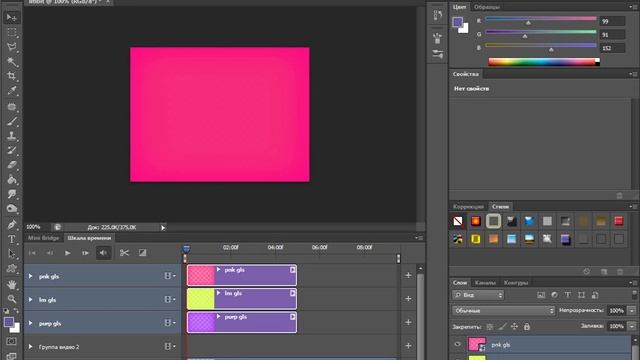Click the pnk gls layer thumbnail

[477, 344]
